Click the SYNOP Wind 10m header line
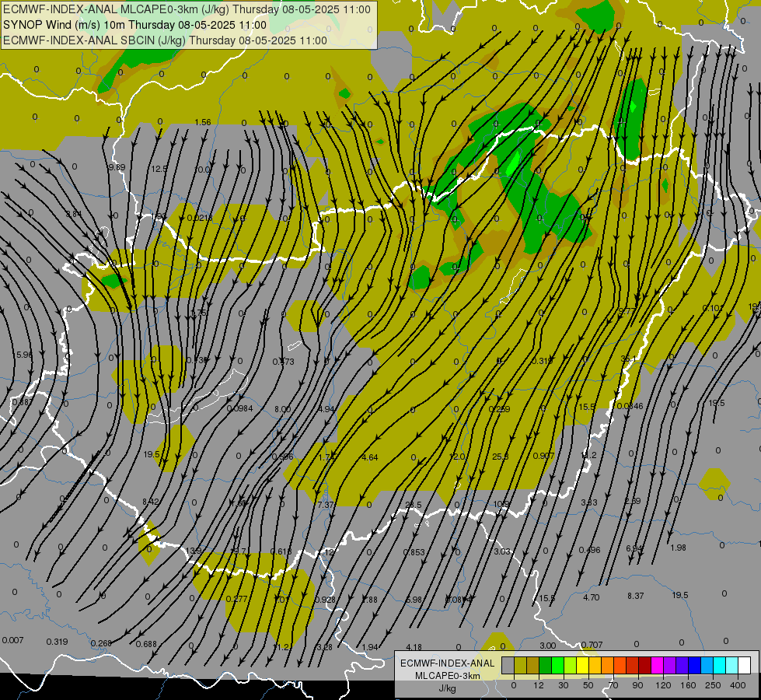Viewport: 761px width, 700px height. coord(135,25)
